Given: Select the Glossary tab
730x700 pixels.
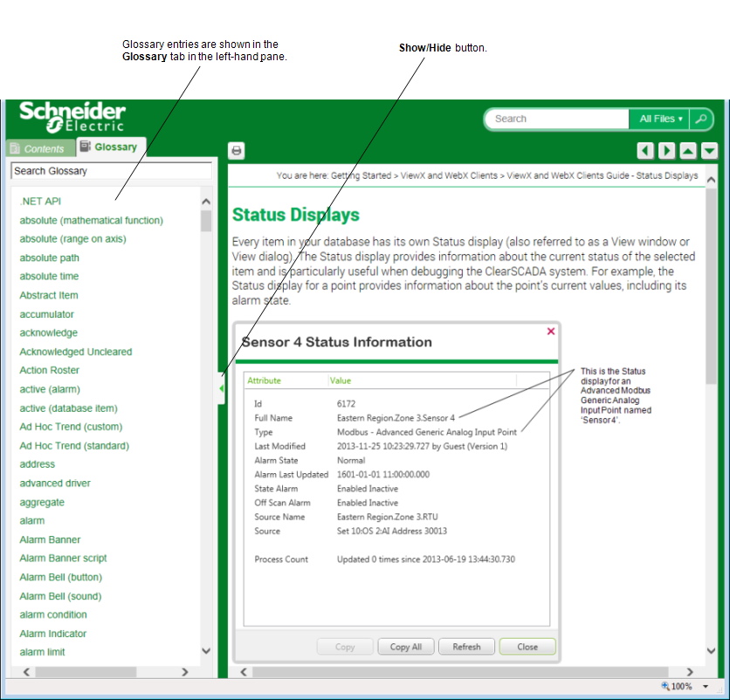Looking at the screenshot, I should click(111, 147).
